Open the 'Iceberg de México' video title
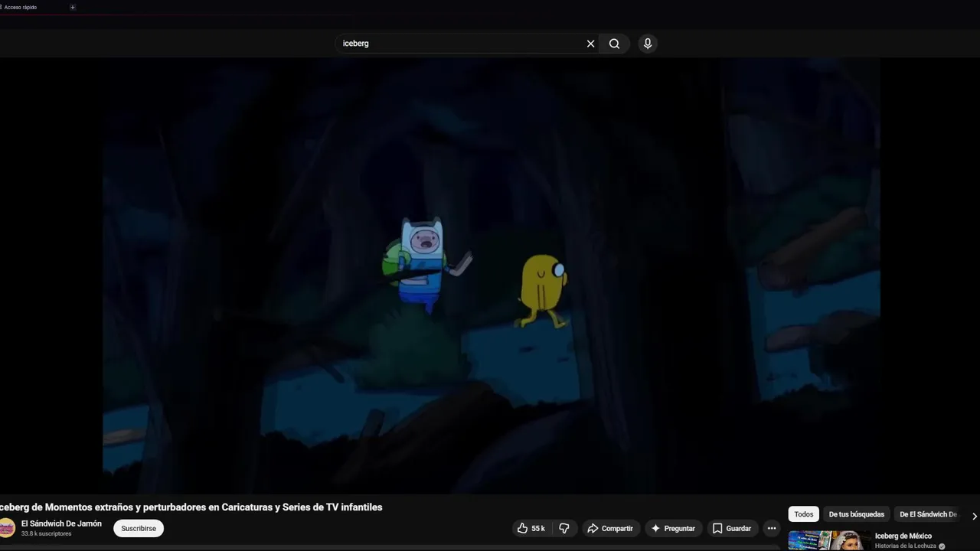The width and height of the screenshot is (980, 551). (x=903, y=536)
